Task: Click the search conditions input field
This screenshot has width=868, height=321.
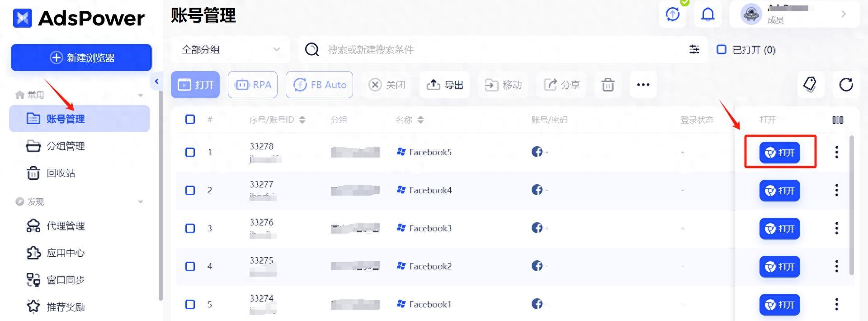Action: (497, 49)
